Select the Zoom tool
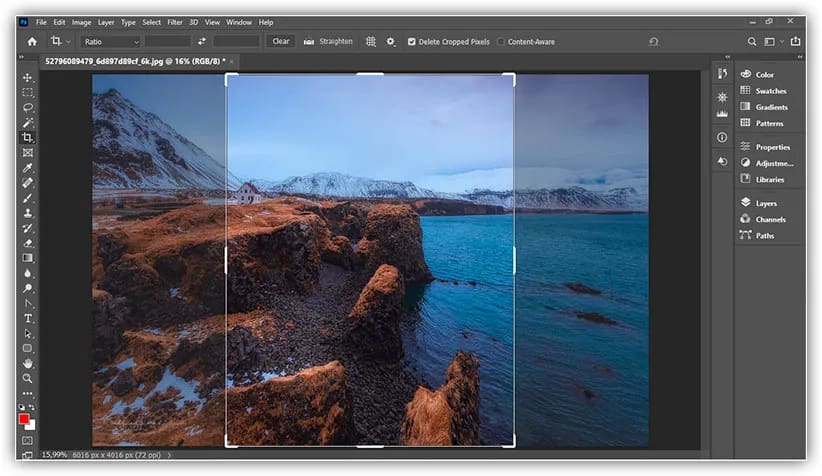Screen dimensions: 822x476 28,378
